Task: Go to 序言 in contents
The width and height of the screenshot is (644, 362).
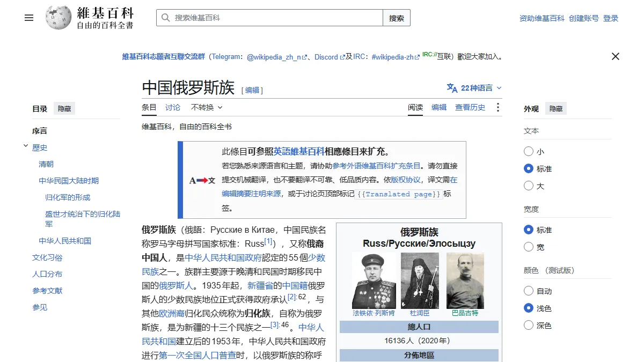Action: pos(40,131)
